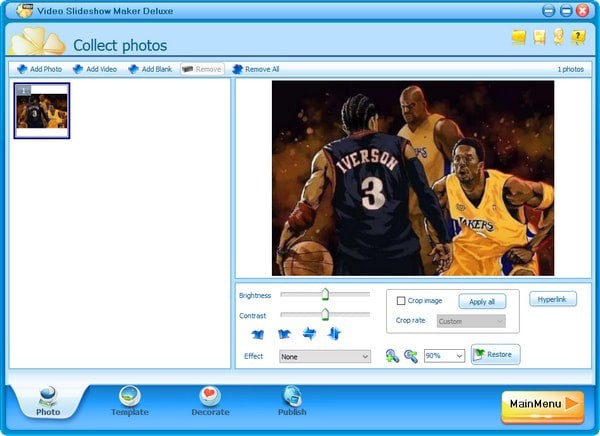Click the MainMenu button
The image size is (600, 436).
[x=543, y=406]
